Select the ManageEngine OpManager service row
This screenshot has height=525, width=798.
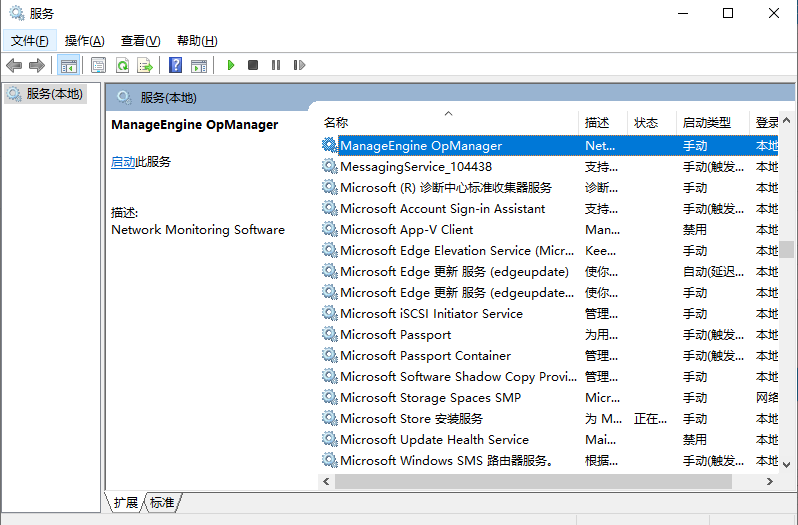coord(550,145)
